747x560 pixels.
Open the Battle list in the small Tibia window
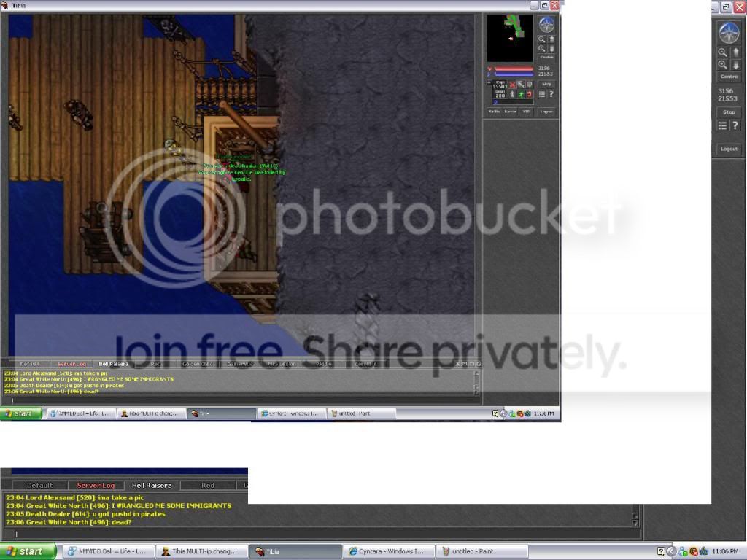click(511, 112)
